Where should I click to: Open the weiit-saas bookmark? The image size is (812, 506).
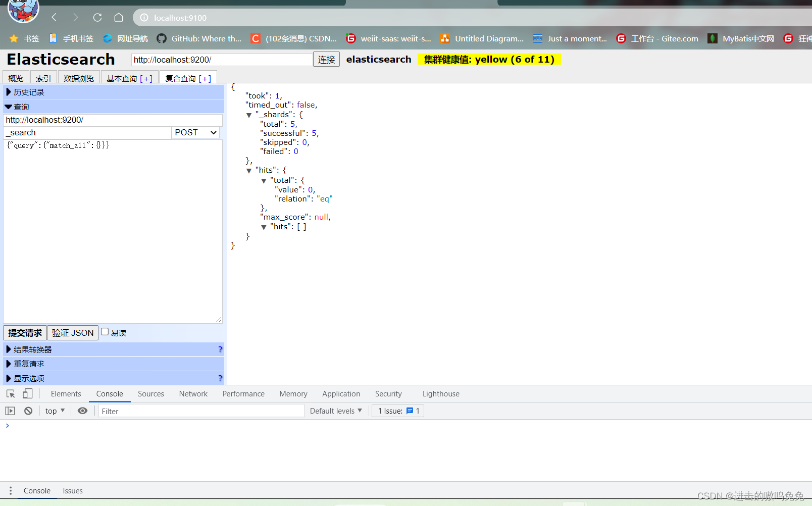(x=388, y=38)
